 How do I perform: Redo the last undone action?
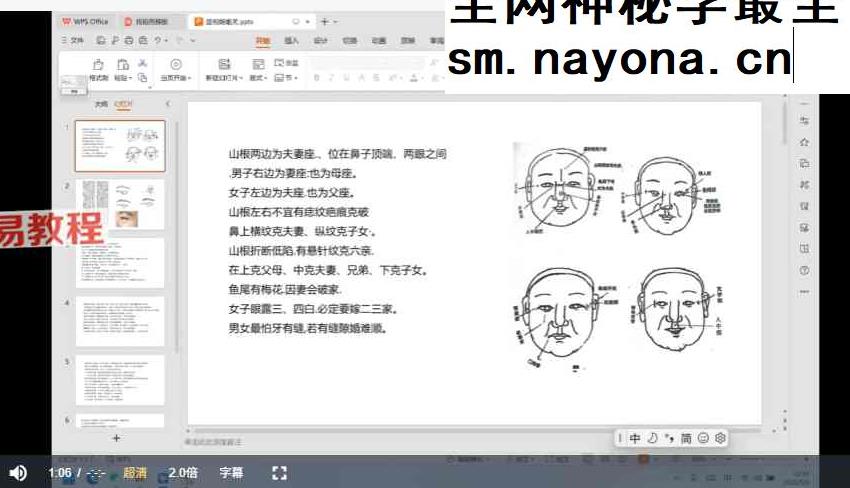pos(179,40)
